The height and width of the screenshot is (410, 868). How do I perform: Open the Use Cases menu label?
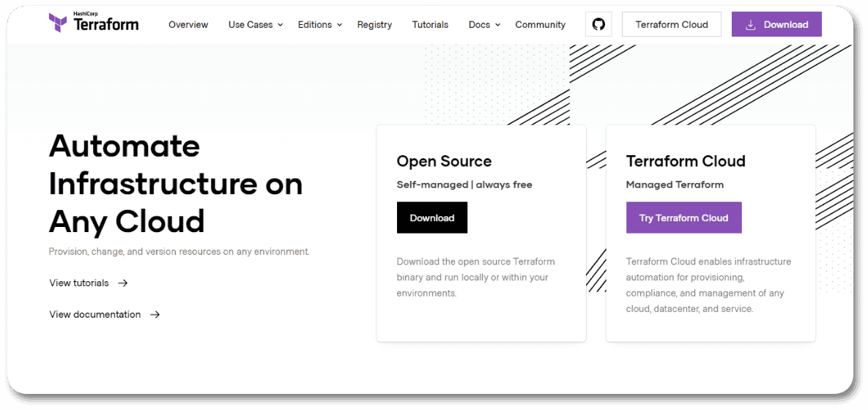[250, 24]
